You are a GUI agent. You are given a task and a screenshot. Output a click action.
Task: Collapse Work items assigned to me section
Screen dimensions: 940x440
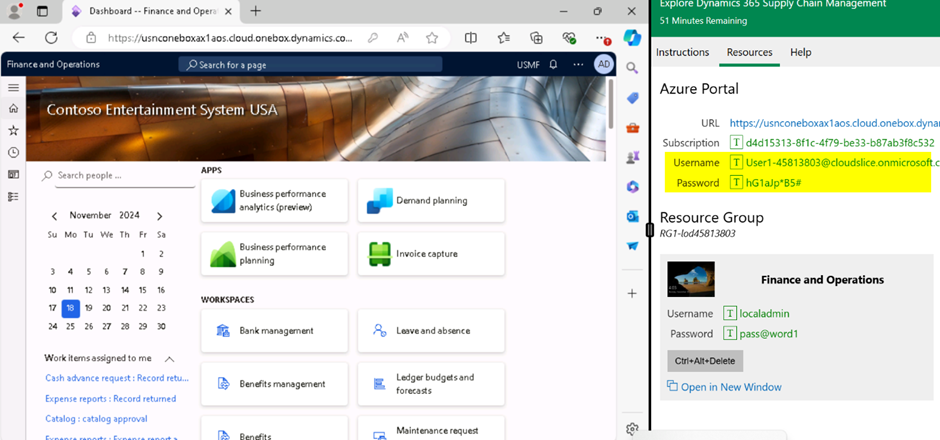pos(170,359)
